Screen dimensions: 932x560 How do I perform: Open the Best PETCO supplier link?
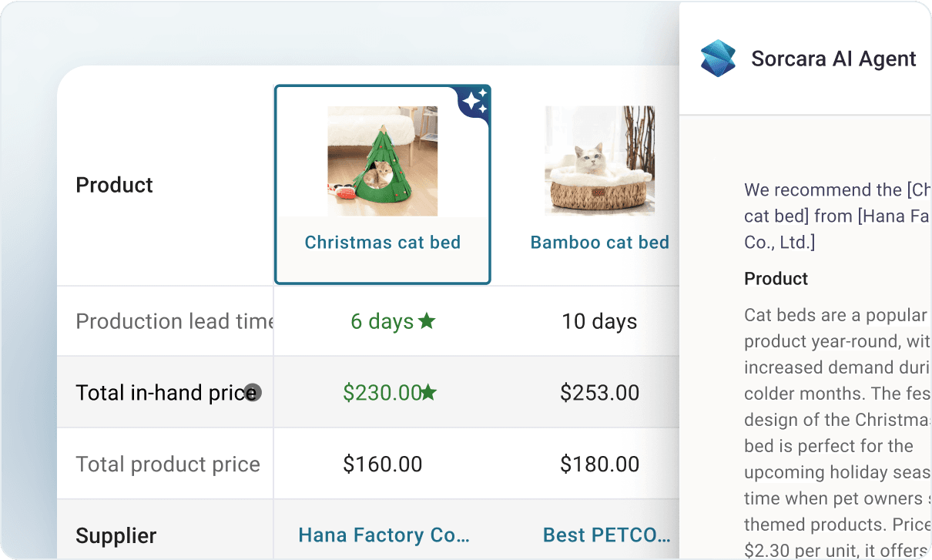[606, 535]
